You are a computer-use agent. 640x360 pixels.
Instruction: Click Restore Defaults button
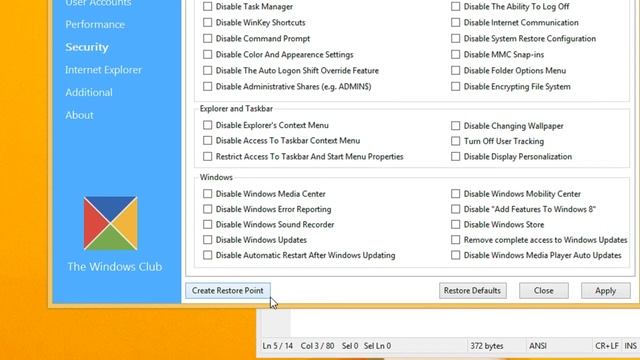pos(473,291)
